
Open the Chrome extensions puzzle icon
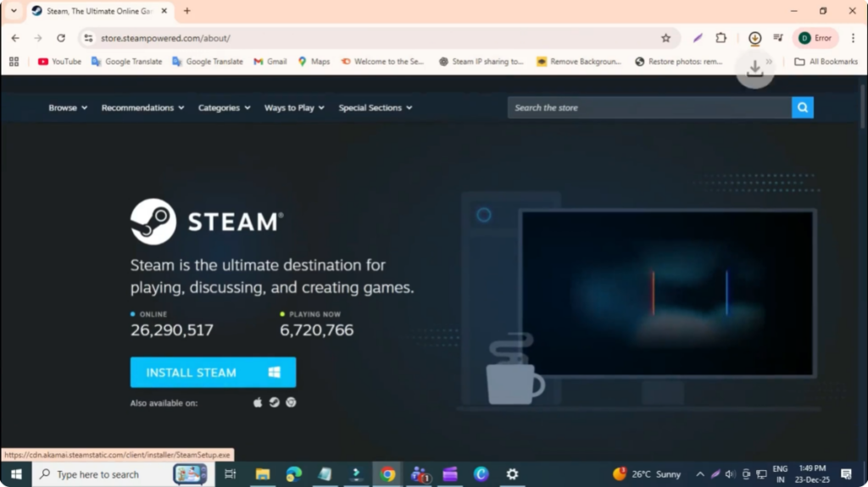tap(721, 38)
